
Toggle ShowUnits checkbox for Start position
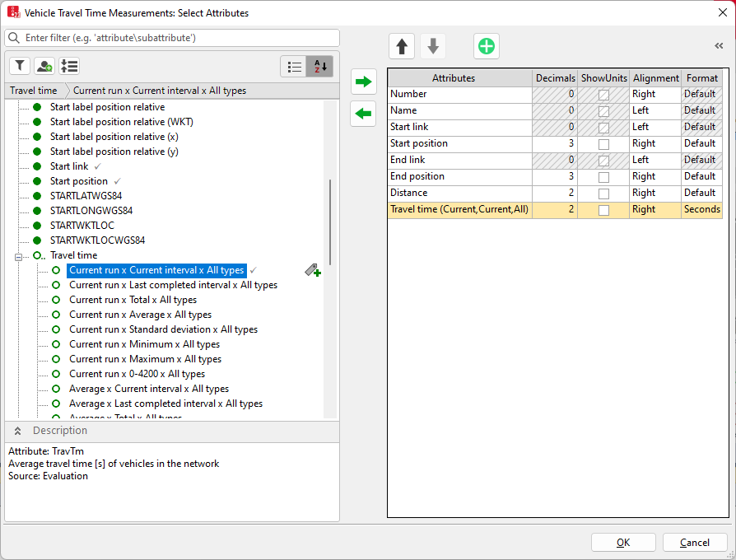[x=603, y=144]
